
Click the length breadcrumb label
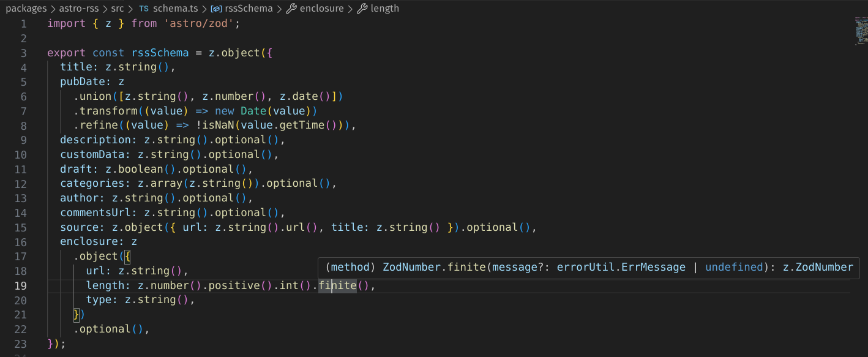384,8
